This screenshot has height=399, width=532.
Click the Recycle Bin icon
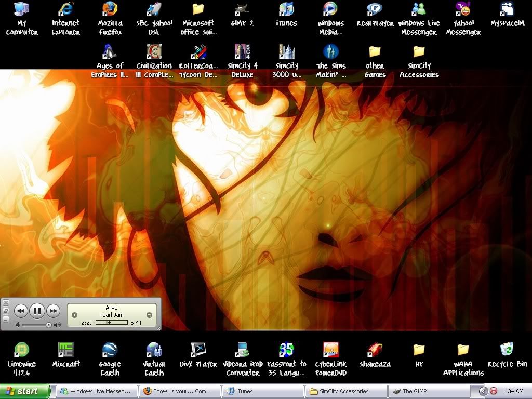point(507,355)
